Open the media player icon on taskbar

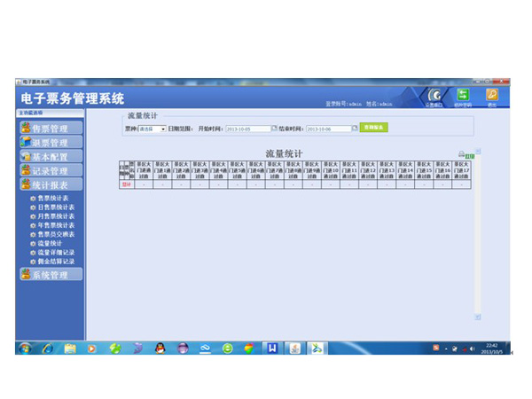pyautogui.click(x=91, y=348)
